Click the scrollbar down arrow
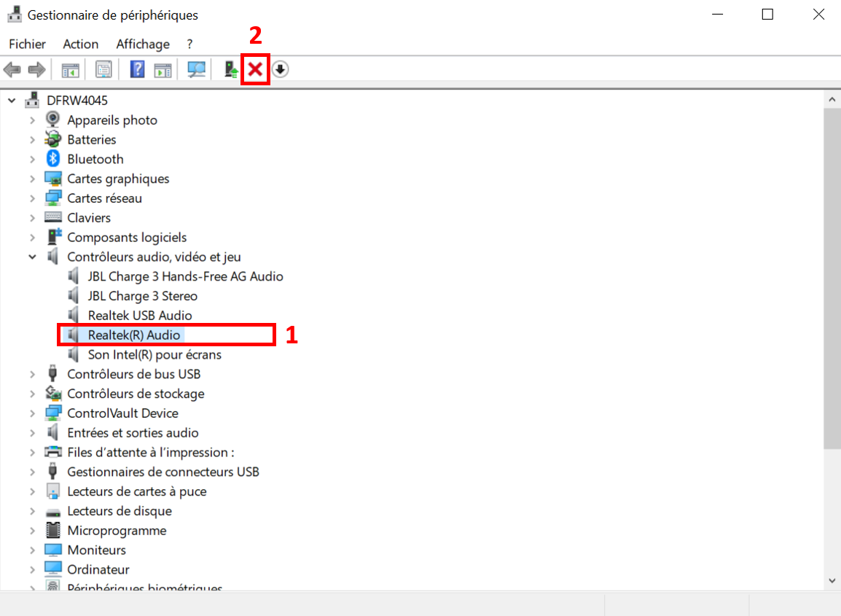The width and height of the screenshot is (841, 616). tap(833, 580)
